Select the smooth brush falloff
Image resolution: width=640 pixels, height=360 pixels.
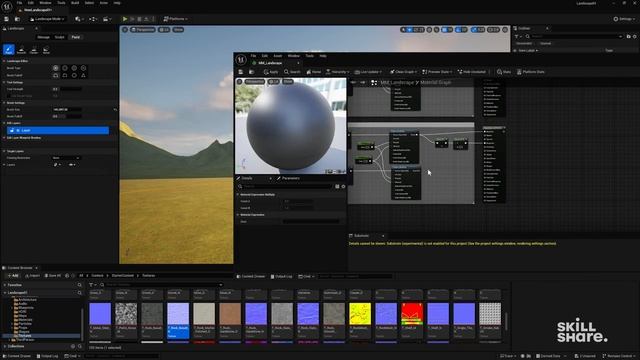click(56, 76)
